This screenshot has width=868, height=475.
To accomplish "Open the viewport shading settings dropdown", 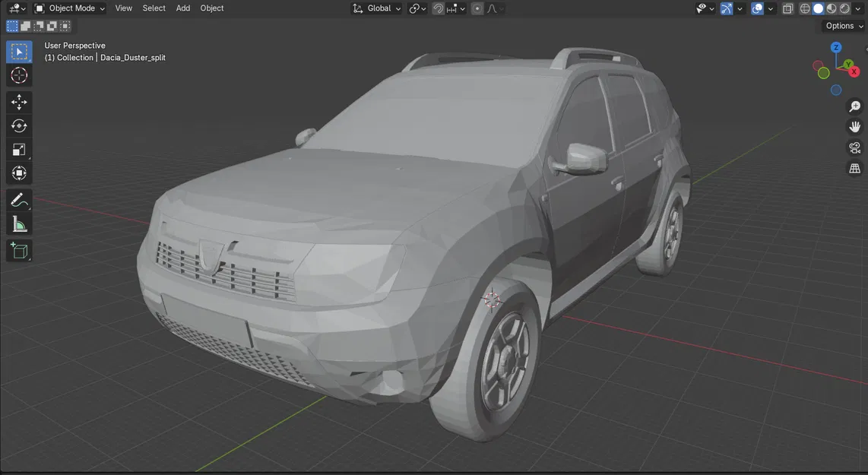I will tap(857, 8).
